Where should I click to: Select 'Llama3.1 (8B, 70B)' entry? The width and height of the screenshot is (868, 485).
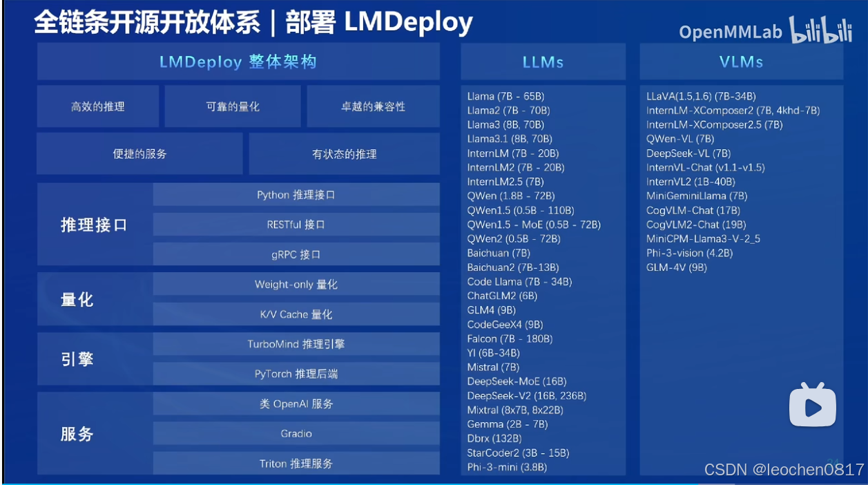pyautogui.click(x=510, y=139)
